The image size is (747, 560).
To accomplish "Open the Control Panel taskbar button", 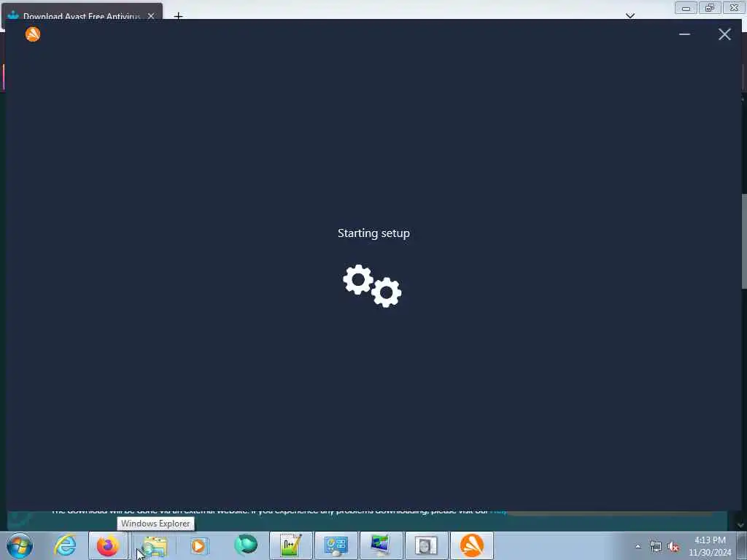I will [x=336, y=545].
